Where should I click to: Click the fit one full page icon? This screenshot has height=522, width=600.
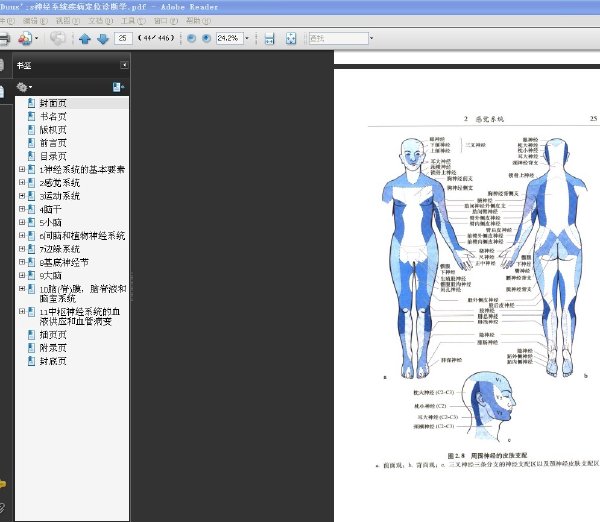(291, 39)
